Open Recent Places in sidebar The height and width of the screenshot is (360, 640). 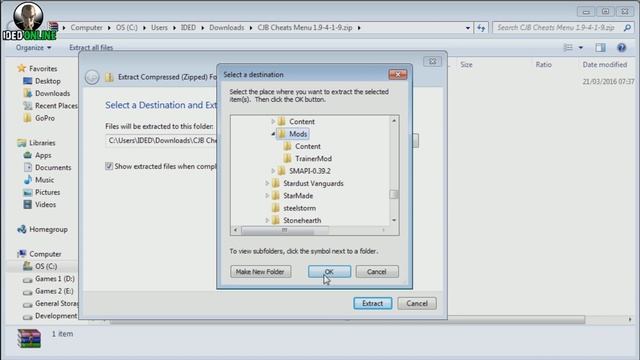point(56,106)
